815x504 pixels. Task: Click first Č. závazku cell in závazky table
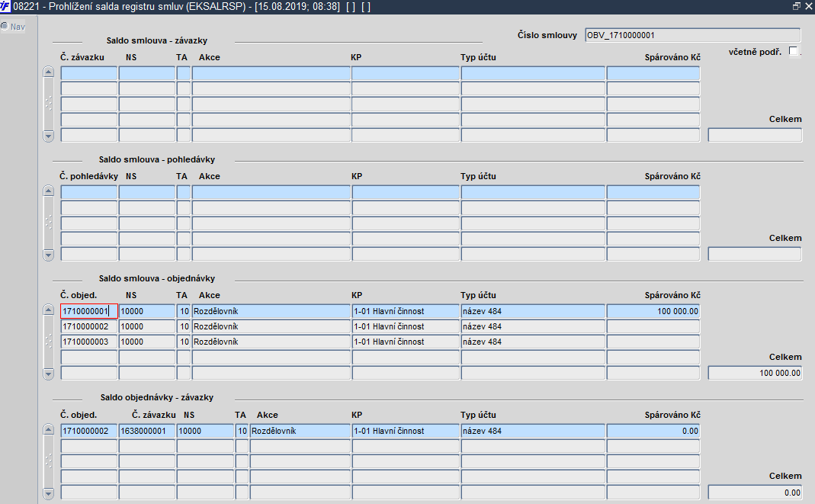click(x=89, y=73)
